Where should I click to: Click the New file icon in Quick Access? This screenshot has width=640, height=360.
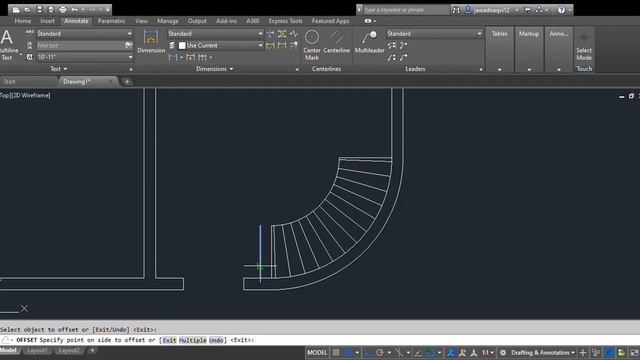pos(16,9)
